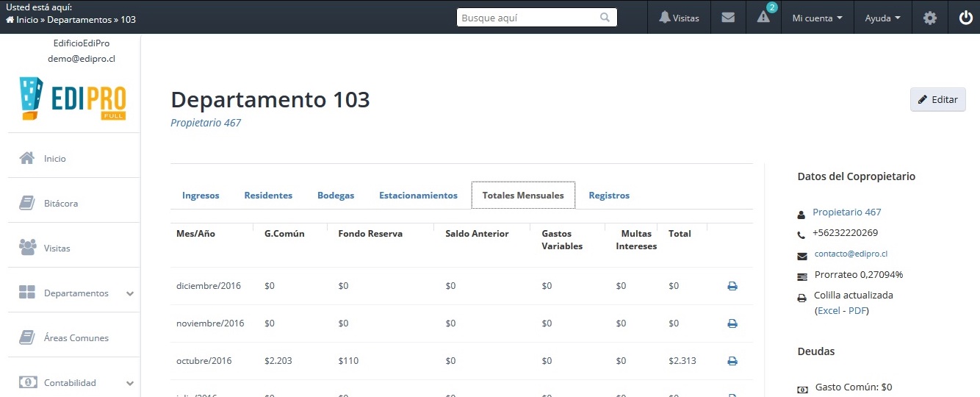
Task: Click Inicio in the breadcrumb
Action: 27,20
